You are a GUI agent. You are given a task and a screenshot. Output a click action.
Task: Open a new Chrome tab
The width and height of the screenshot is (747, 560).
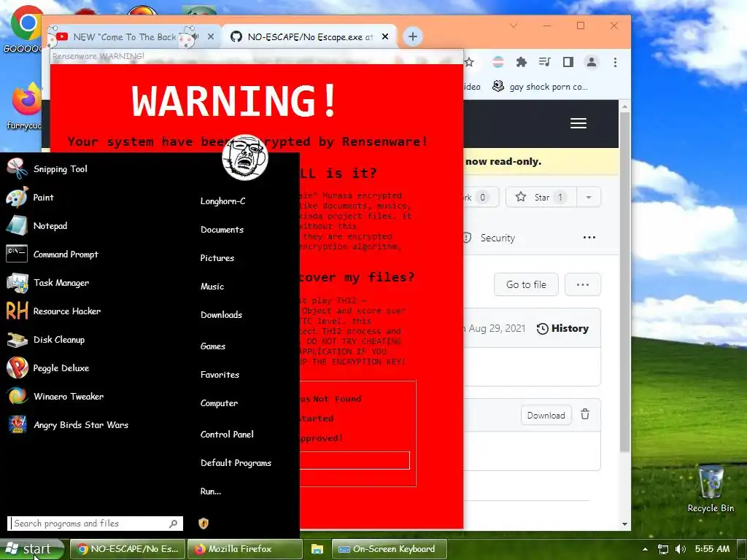[413, 36]
